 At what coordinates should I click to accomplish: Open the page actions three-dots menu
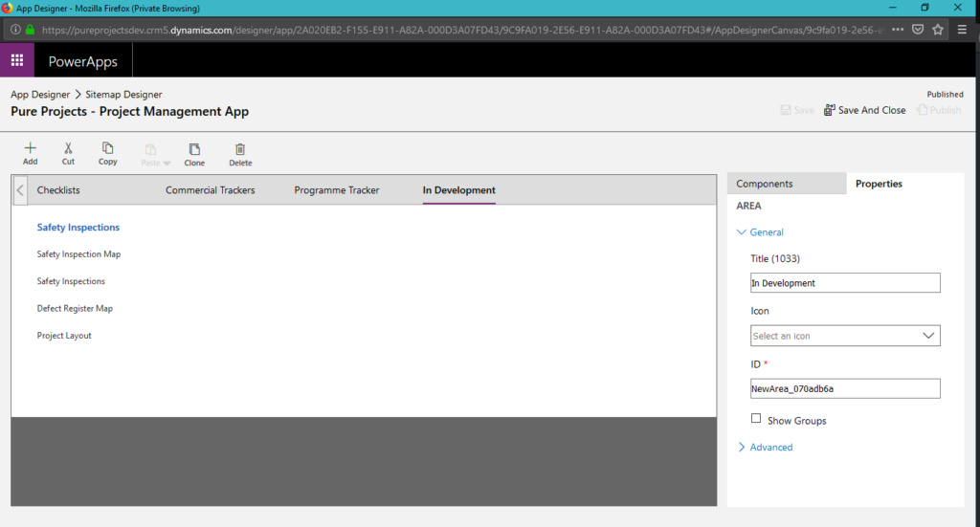(898, 30)
